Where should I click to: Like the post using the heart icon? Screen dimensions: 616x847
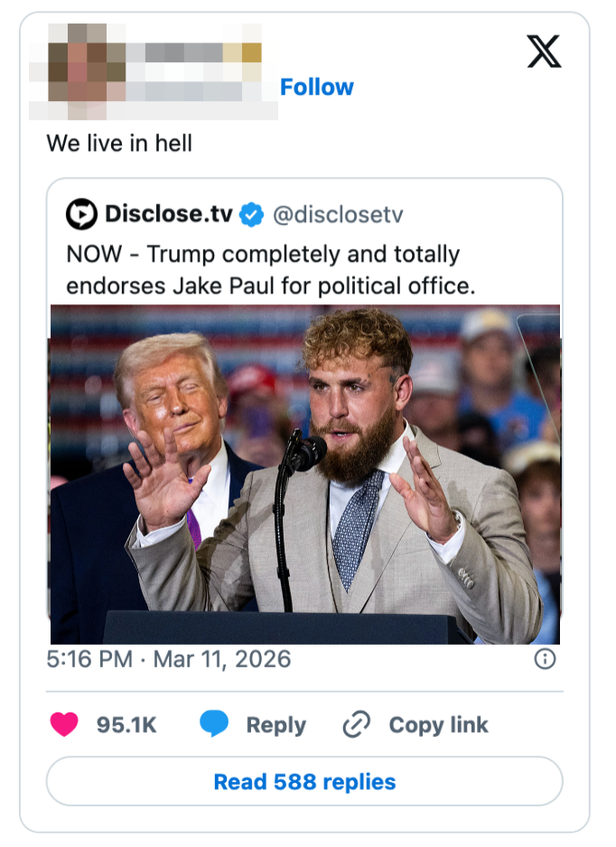pyautogui.click(x=63, y=724)
